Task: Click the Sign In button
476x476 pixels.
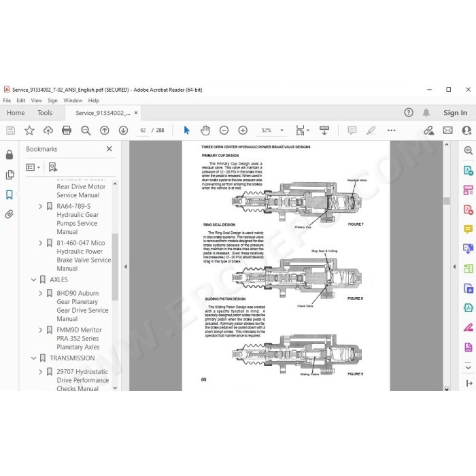Action: click(455, 113)
